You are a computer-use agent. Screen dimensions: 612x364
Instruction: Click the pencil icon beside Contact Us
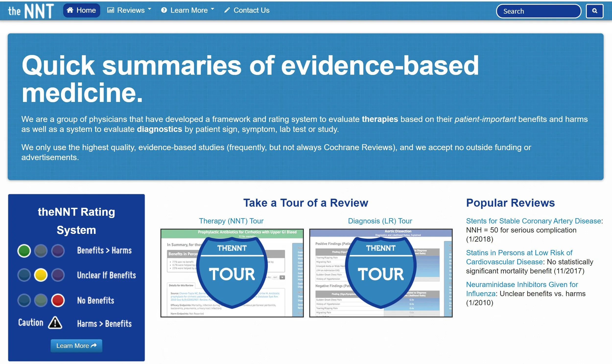(227, 10)
